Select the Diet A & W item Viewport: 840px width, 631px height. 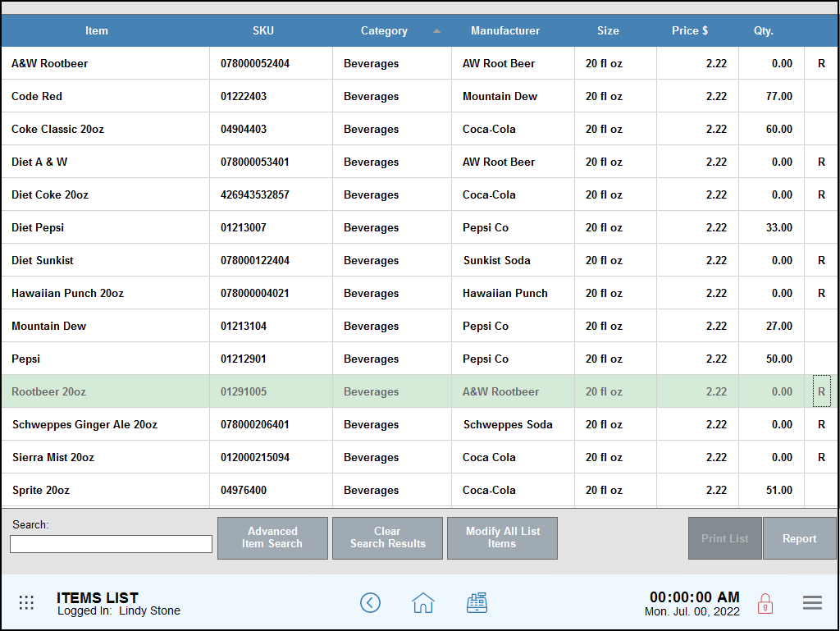click(x=39, y=162)
